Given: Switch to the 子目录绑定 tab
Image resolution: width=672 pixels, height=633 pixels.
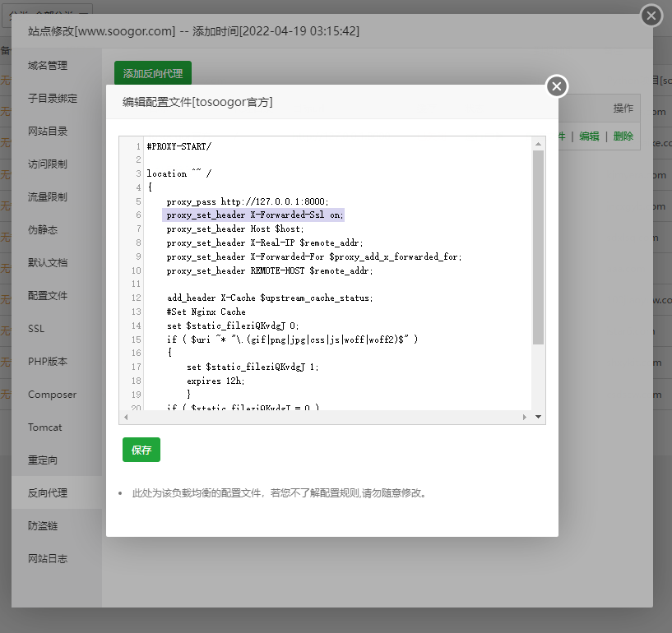Looking at the screenshot, I should [53, 98].
